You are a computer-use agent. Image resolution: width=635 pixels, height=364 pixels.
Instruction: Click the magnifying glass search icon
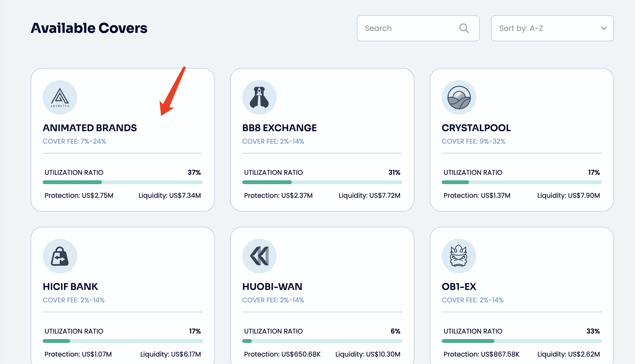pos(464,28)
